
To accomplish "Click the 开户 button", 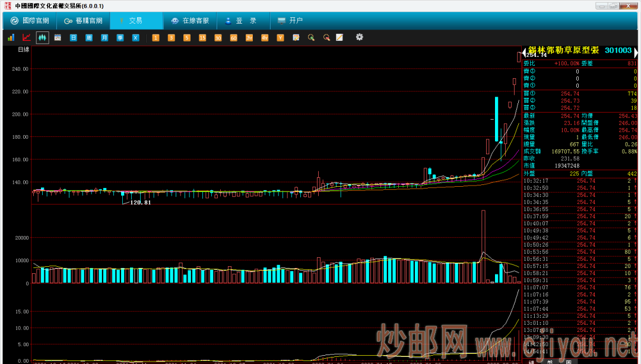I will point(290,21).
